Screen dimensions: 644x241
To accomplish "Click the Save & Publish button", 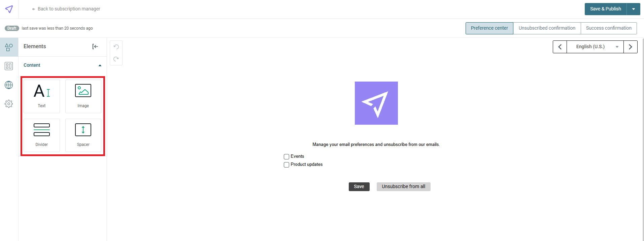I will coord(605,9).
